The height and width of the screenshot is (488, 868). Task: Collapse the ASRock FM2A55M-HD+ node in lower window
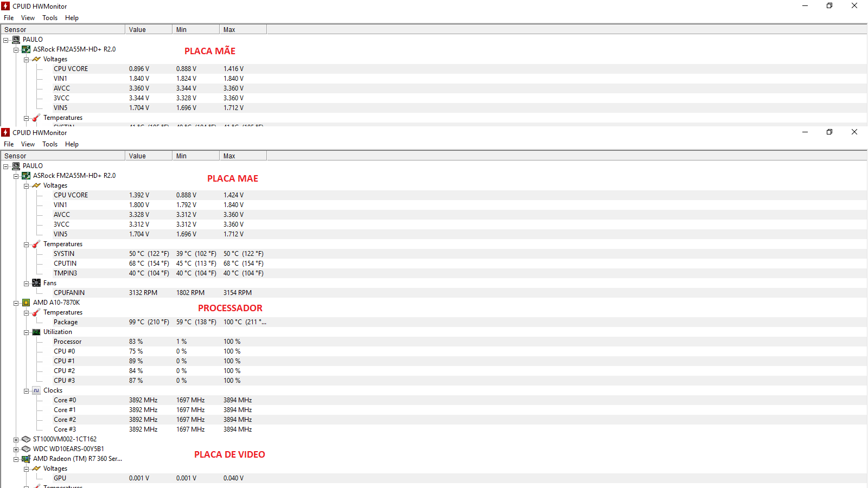(x=16, y=176)
